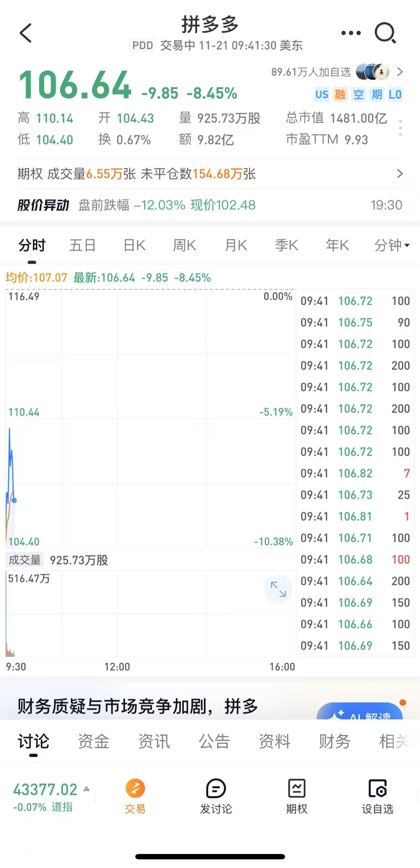The image size is (420, 868).
Task: Expand chart to fullscreen with arrows icon
Action: point(278,589)
